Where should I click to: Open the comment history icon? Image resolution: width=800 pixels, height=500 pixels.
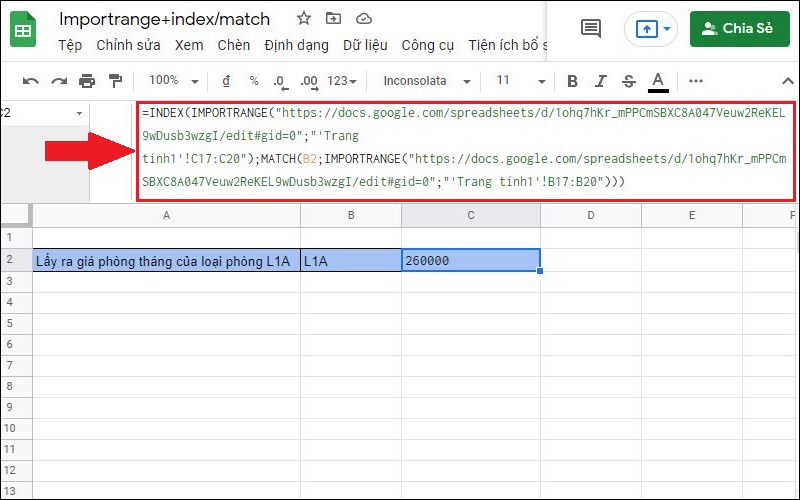click(x=591, y=28)
